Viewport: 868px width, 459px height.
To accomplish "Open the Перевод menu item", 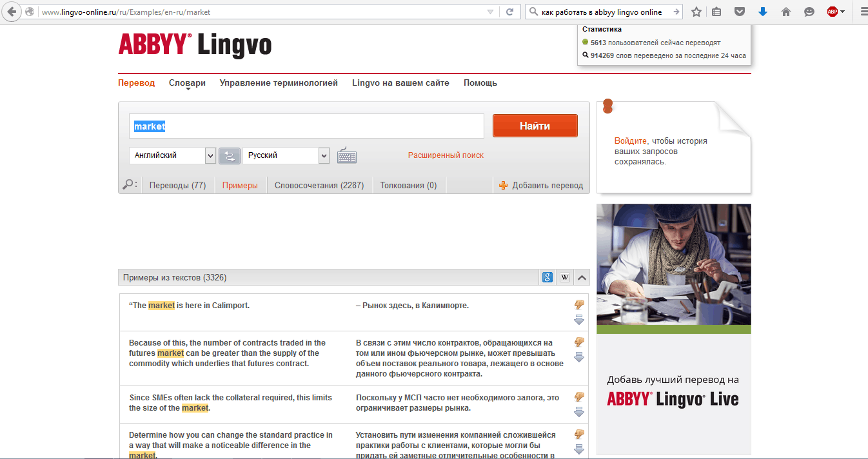I will tap(136, 83).
